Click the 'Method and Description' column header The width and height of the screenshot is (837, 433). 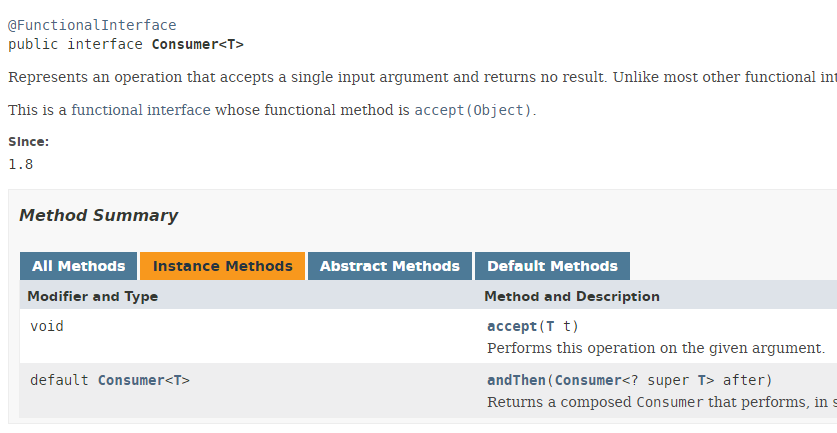pos(571,296)
